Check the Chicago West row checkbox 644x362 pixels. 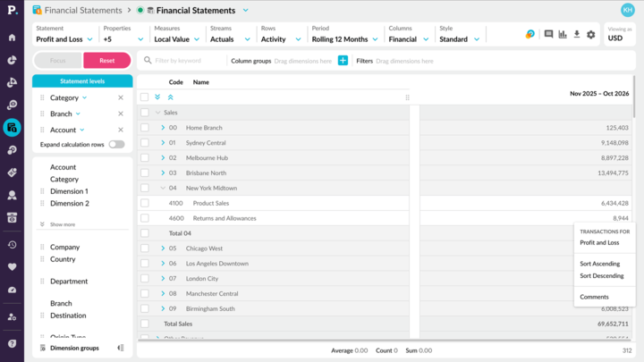click(x=145, y=248)
